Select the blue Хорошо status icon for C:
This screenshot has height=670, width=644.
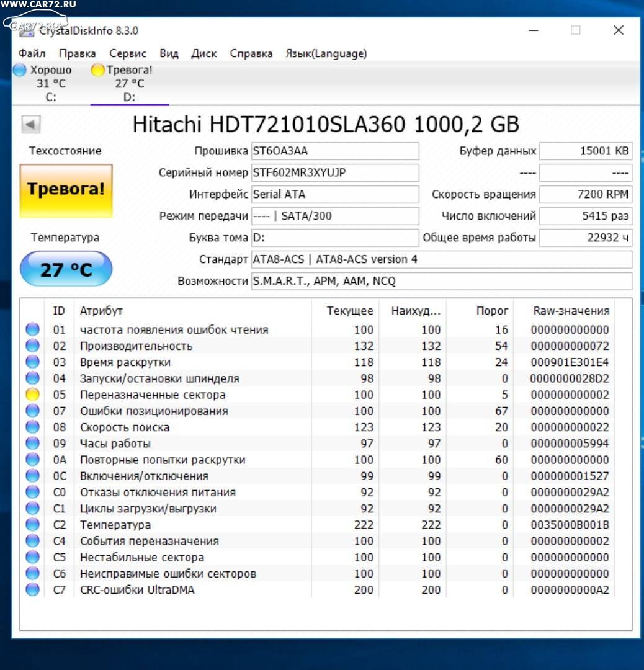coord(20,69)
